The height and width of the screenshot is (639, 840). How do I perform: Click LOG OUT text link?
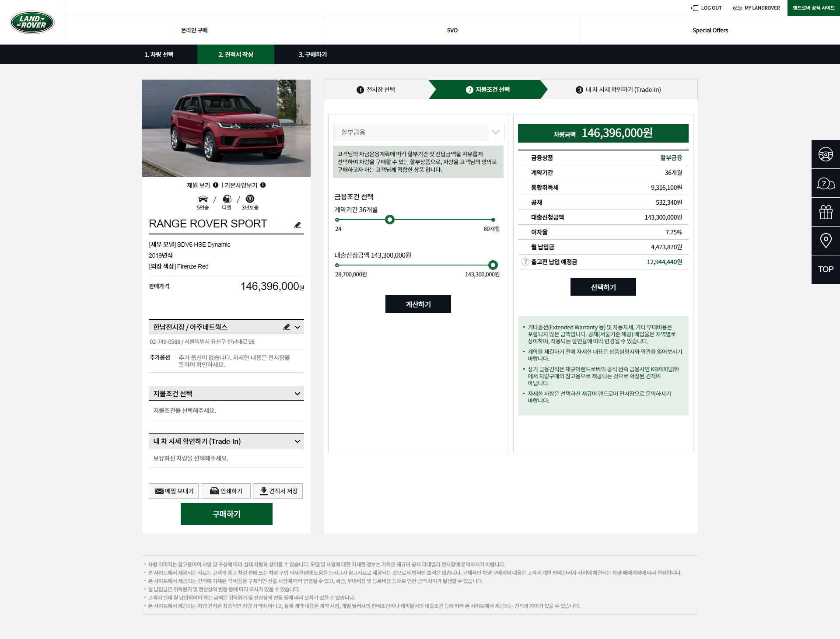point(711,8)
